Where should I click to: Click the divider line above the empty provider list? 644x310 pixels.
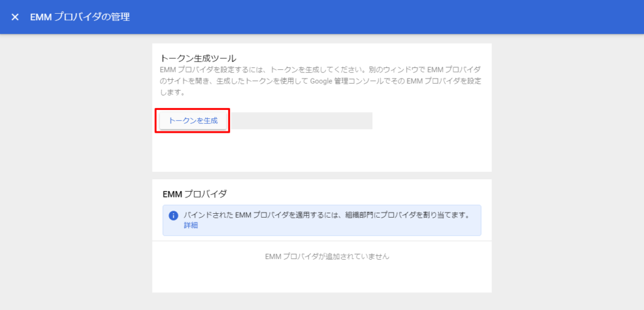(x=321, y=241)
